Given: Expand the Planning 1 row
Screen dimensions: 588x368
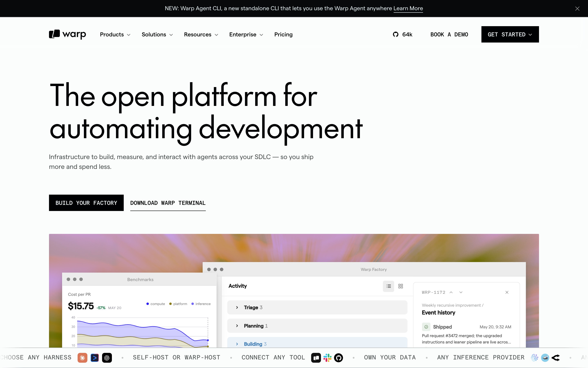Looking at the screenshot, I should point(317,326).
